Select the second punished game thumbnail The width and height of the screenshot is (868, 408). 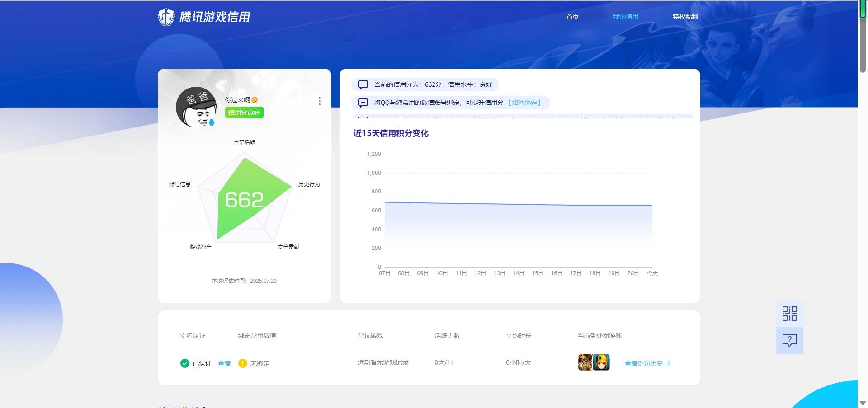[x=602, y=362]
